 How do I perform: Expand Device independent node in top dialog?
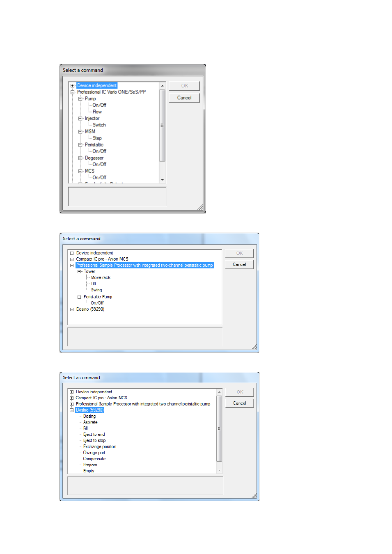point(73,86)
